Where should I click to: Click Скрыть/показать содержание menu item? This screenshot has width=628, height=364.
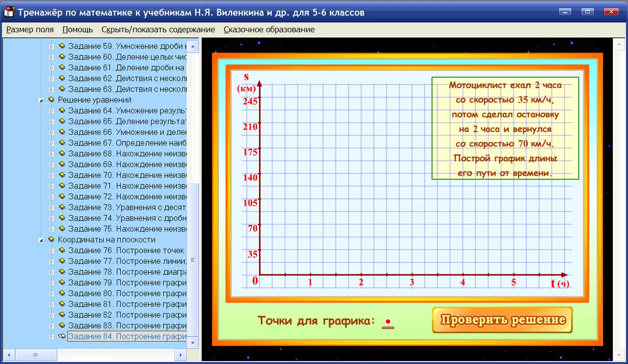(158, 29)
